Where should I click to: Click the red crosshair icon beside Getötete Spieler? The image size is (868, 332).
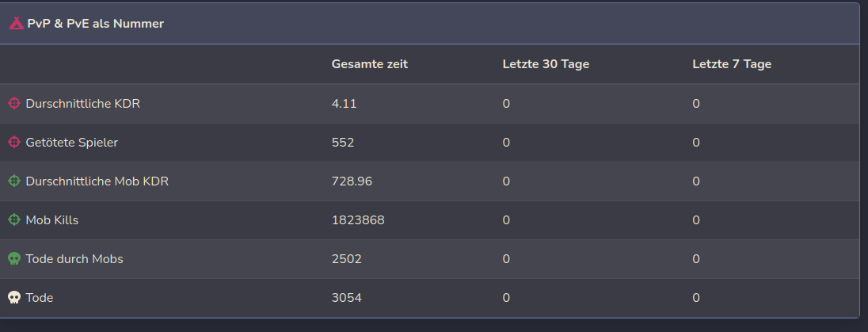(x=14, y=143)
